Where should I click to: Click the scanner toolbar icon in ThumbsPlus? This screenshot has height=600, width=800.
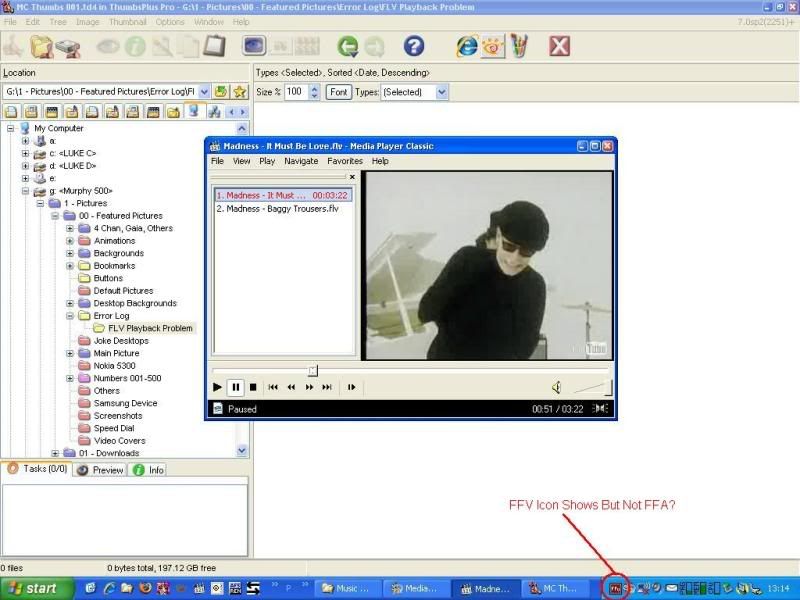coord(67,48)
